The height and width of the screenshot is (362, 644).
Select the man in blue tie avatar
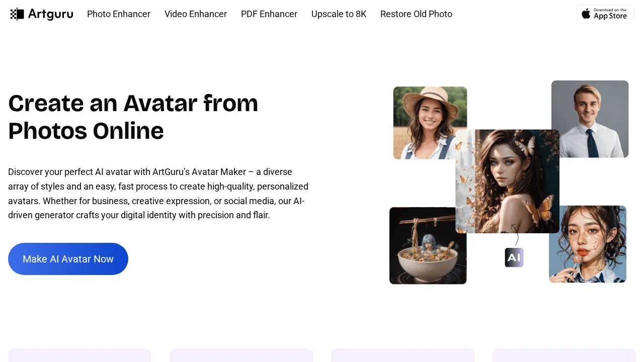[x=590, y=119]
